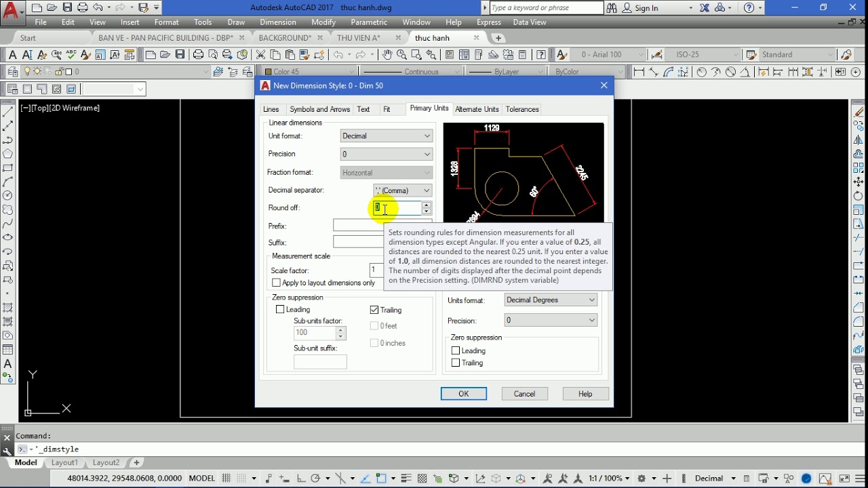Open the linear Precision dropdown
This screenshot has width=868, height=488.
click(x=386, y=155)
